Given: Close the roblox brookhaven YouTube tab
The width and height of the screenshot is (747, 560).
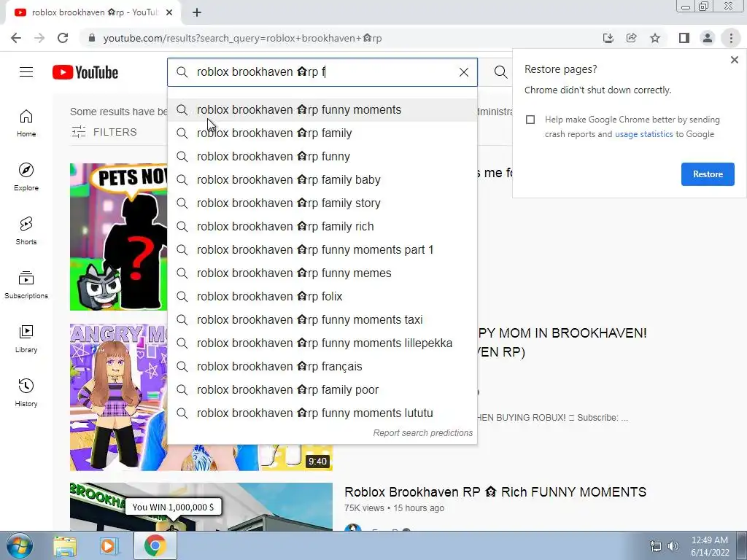Looking at the screenshot, I should tap(169, 12).
